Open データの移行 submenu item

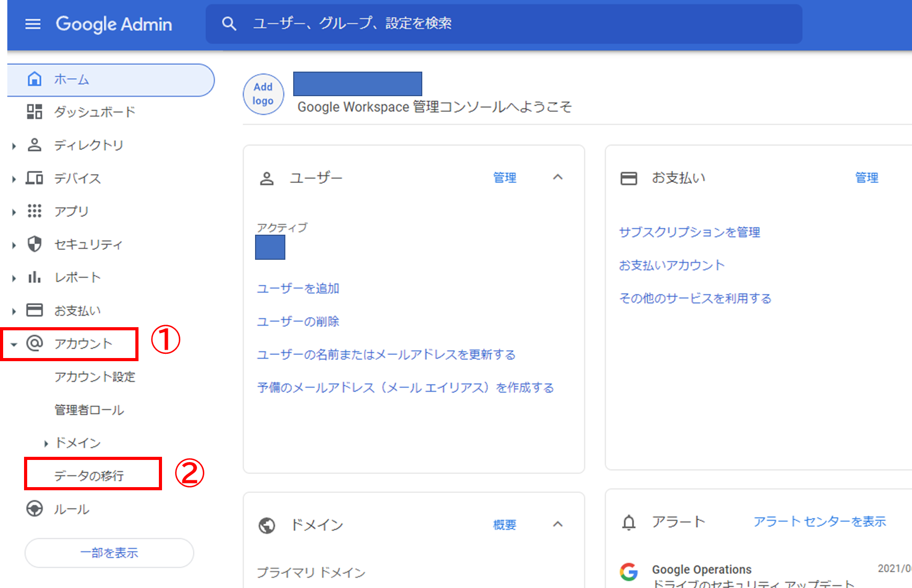click(89, 476)
